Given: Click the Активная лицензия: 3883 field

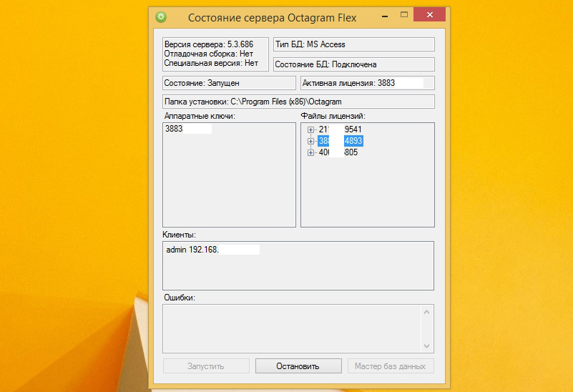Looking at the screenshot, I should (367, 83).
